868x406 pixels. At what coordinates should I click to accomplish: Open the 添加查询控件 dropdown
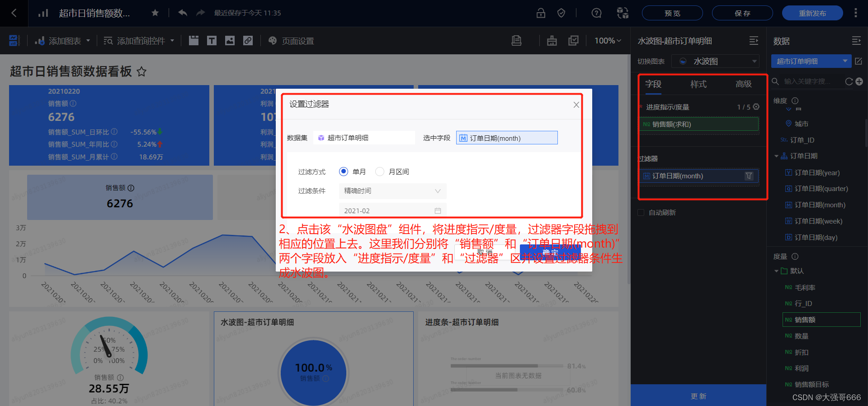click(x=139, y=41)
